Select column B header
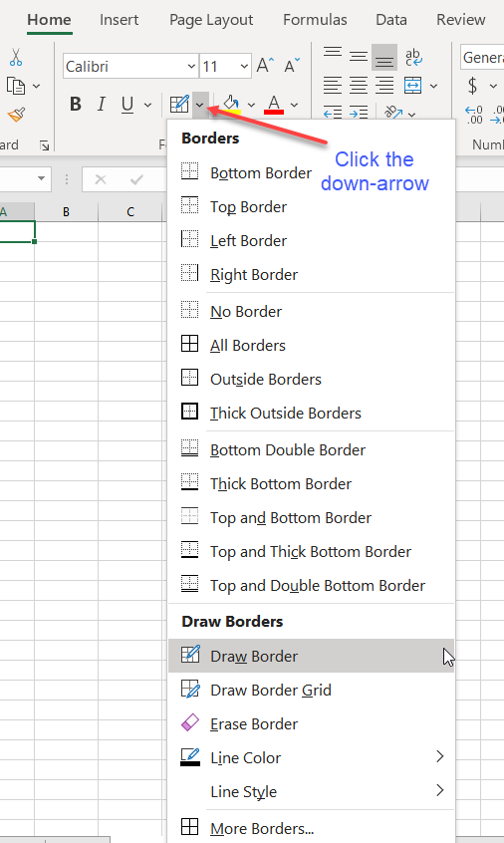 (66, 212)
